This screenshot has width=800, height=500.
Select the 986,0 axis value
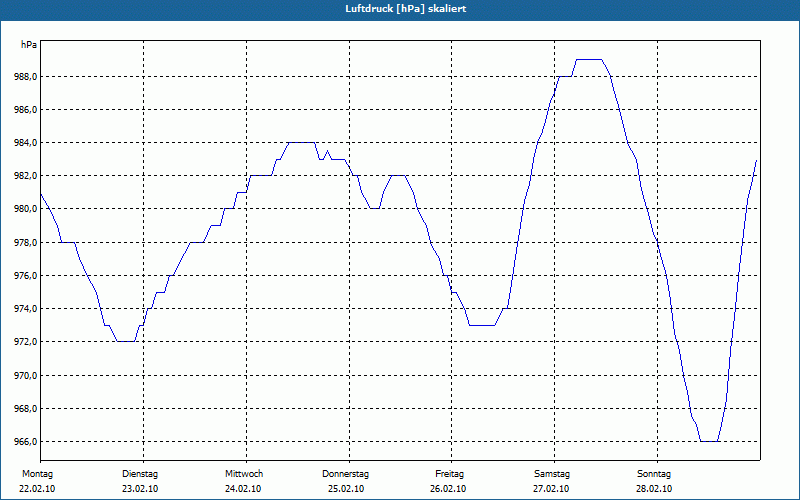click(x=26, y=110)
